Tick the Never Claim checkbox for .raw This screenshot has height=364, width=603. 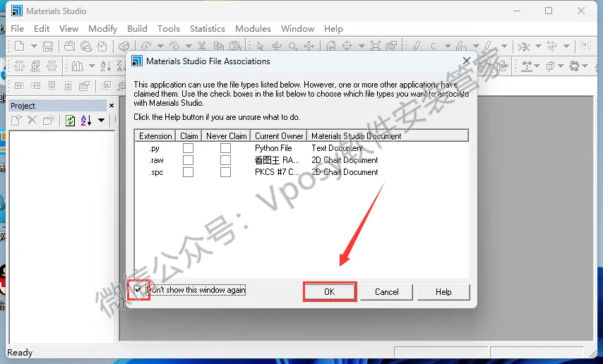pyautogui.click(x=226, y=160)
